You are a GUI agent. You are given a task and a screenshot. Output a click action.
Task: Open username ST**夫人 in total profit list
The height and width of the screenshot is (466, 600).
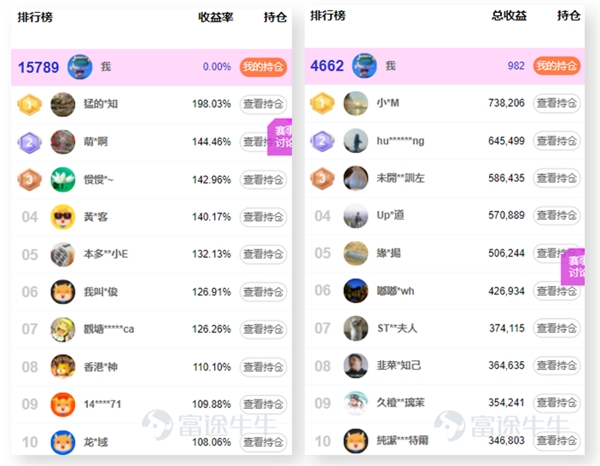coord(397,328)
